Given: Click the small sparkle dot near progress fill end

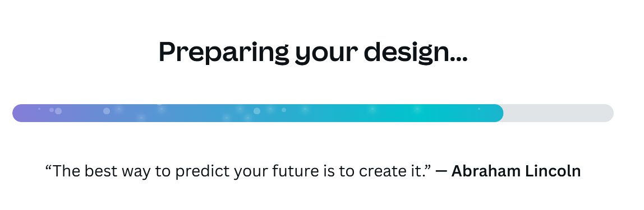Looking at the screenshot, I should coord(479,109).
